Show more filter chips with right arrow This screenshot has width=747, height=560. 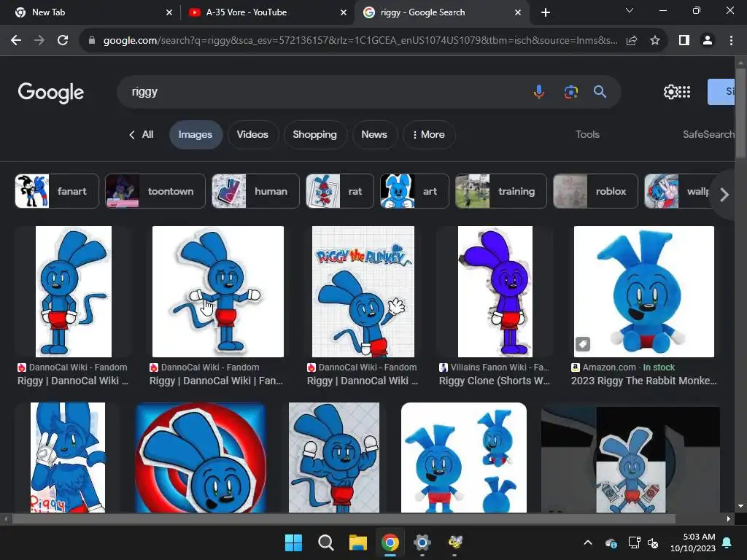click(724, 194)
